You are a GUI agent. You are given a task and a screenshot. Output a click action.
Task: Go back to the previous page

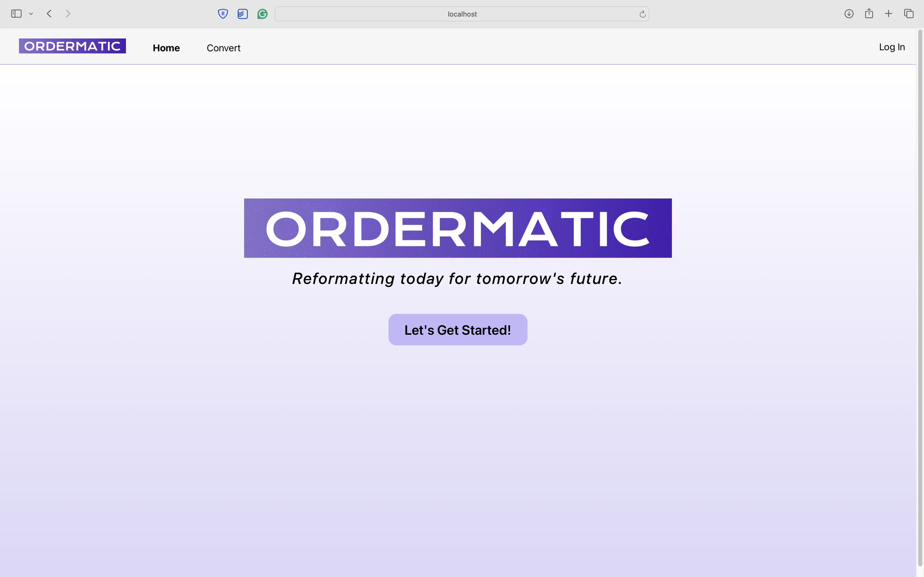[x=49, y=14]
